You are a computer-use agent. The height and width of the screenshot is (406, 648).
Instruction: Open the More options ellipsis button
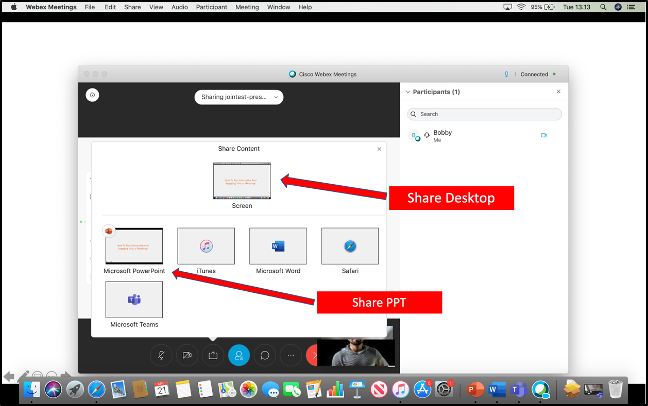coord(291,355)
